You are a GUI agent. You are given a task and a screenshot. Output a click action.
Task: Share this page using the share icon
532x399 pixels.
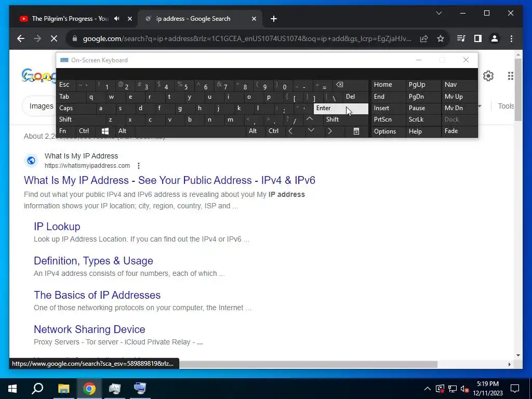tap(424, 38)
